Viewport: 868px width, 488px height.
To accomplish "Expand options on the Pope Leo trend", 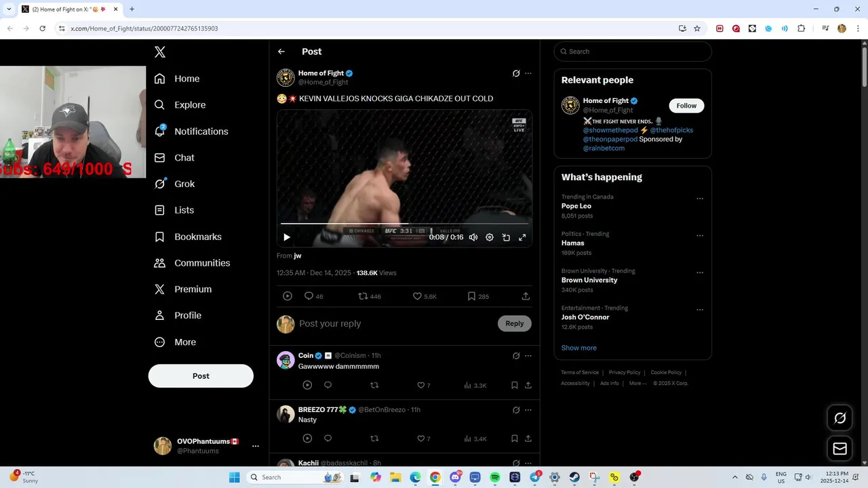I will [700, 199].
